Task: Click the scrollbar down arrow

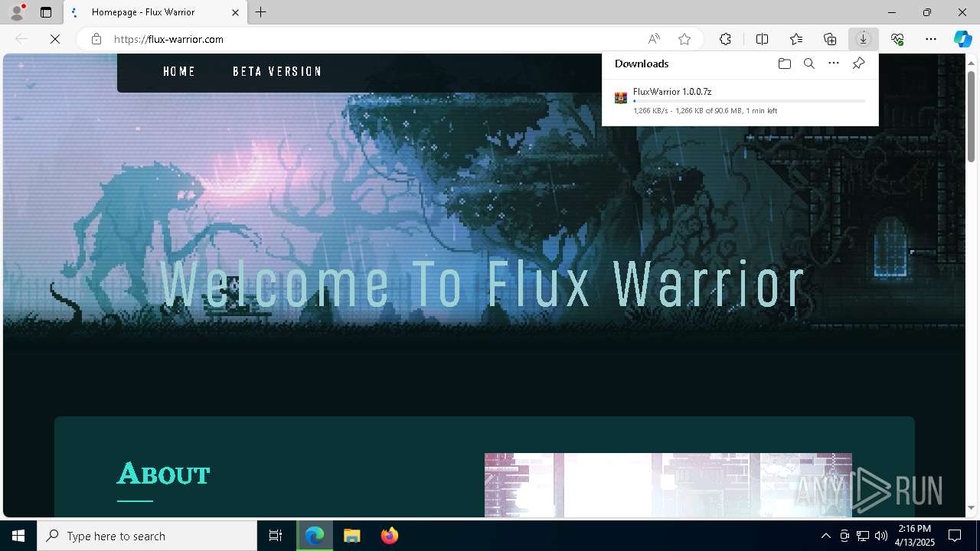Action: point(972,508)
